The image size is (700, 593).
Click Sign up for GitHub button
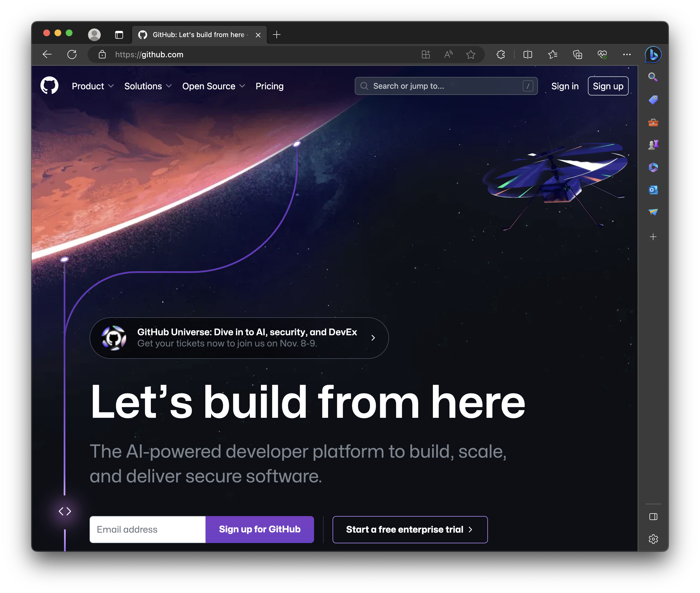(x=260, y=530)
